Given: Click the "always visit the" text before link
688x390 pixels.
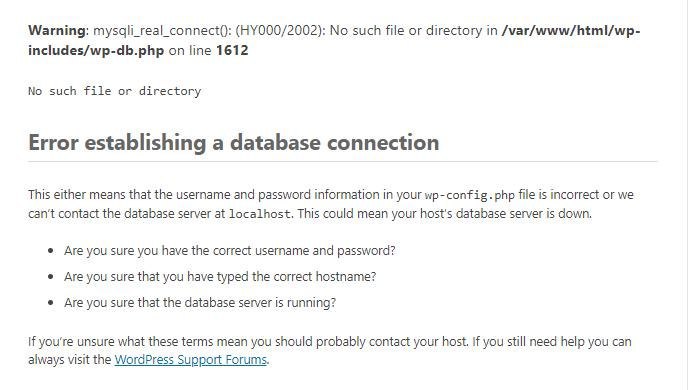Looking at the screenshot, I should click(x=70, y=360).
